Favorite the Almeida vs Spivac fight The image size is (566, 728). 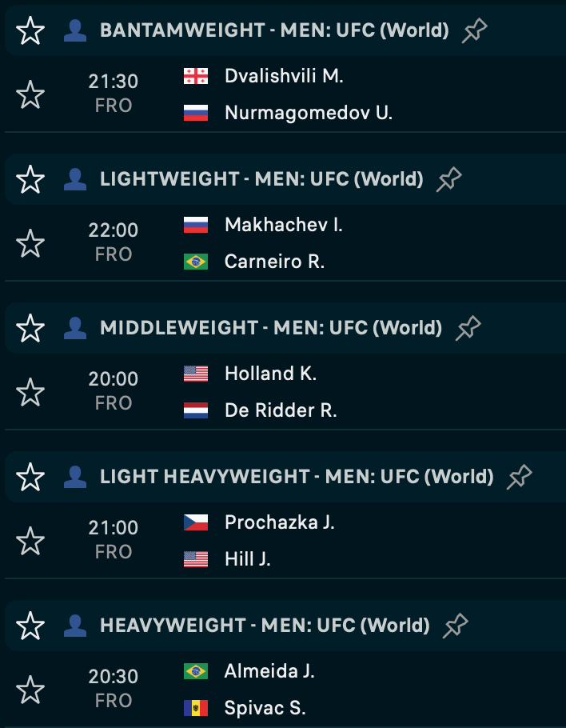coord(30,689)
